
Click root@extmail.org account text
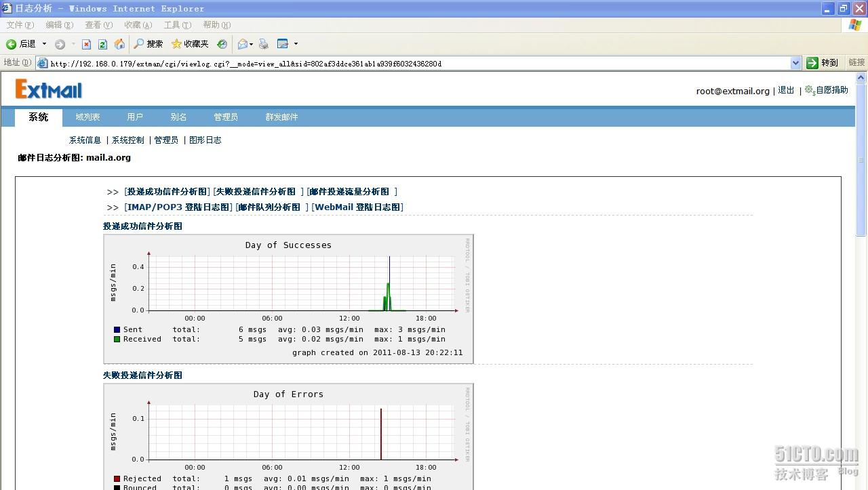(x=732, y=91)
